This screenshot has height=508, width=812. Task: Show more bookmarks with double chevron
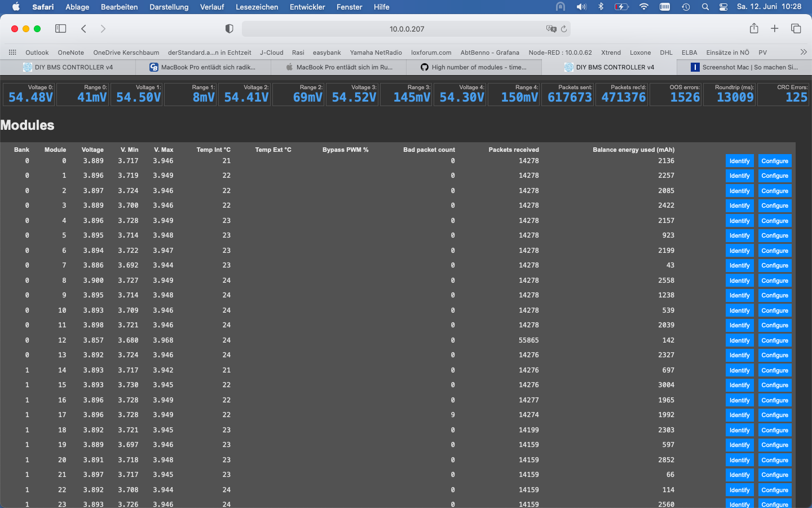(804, 52)
